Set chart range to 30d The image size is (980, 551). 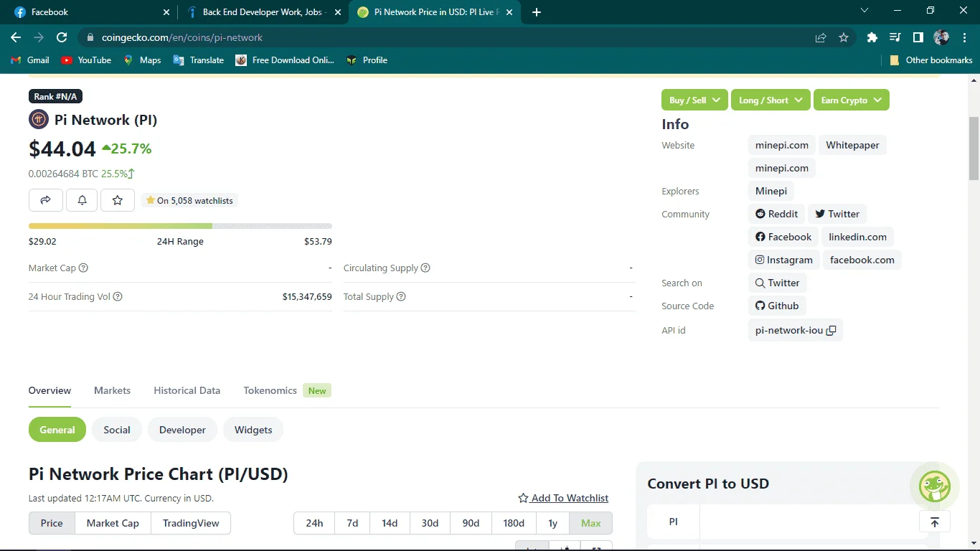pyautogui.click(x=430, y=523)
